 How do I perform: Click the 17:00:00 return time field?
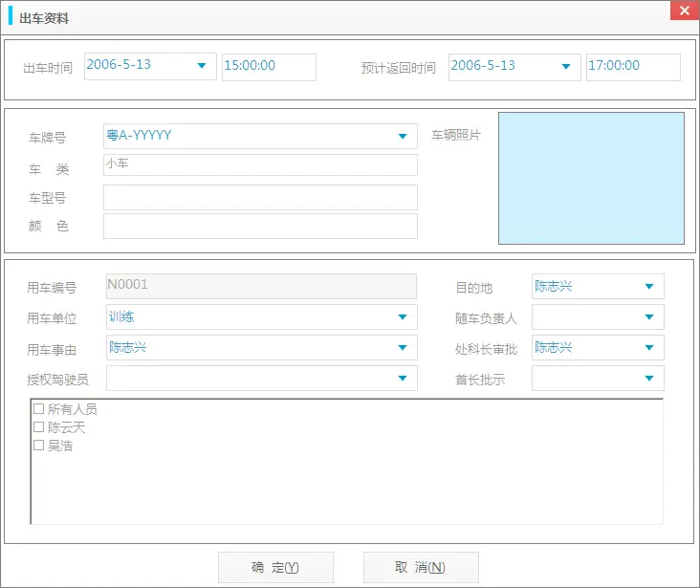[x=632, y=67]
